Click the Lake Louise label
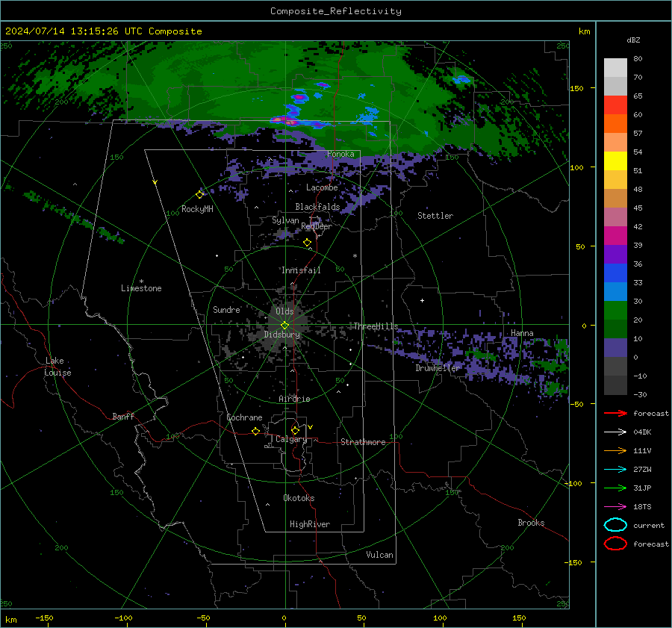The image size is (672, 628). click(58, 367)
